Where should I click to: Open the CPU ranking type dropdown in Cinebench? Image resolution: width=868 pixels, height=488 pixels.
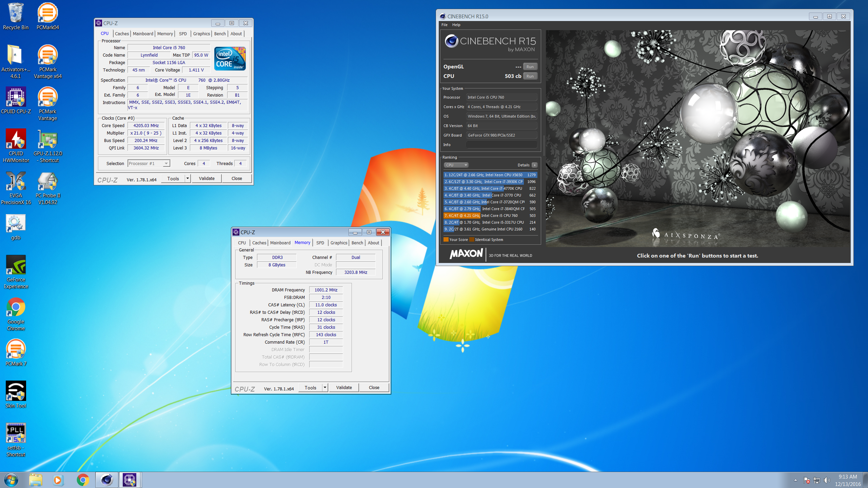(x=456, y=165)
